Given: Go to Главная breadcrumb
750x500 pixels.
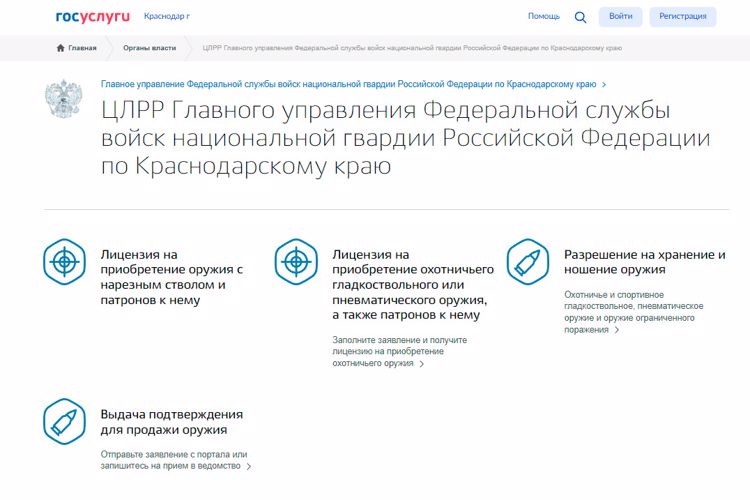Looking at the screenshot, I should pyautogui.click(x=82, y=48).
